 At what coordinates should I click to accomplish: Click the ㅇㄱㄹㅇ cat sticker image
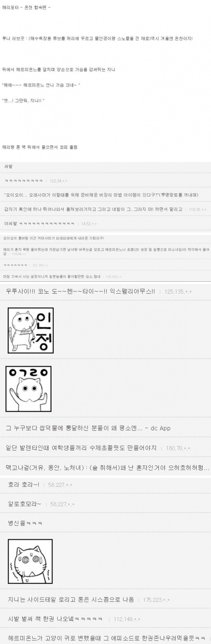click(28, 389)
